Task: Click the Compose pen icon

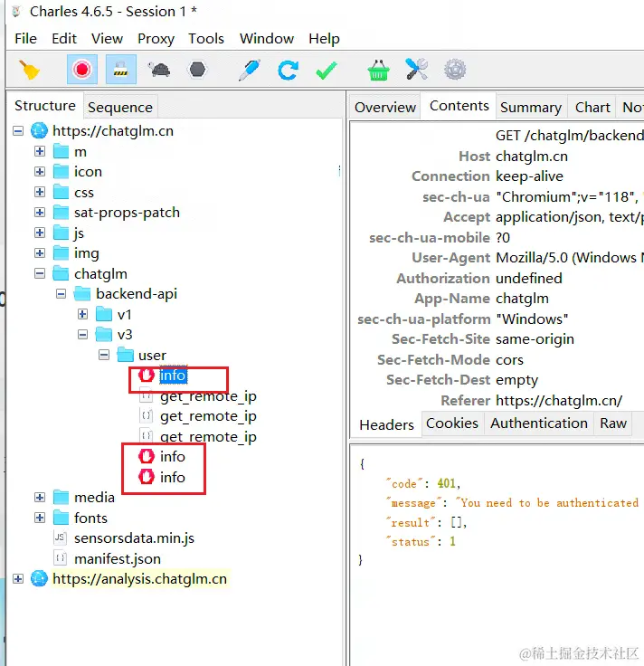Action: click(x=250, y=70)
